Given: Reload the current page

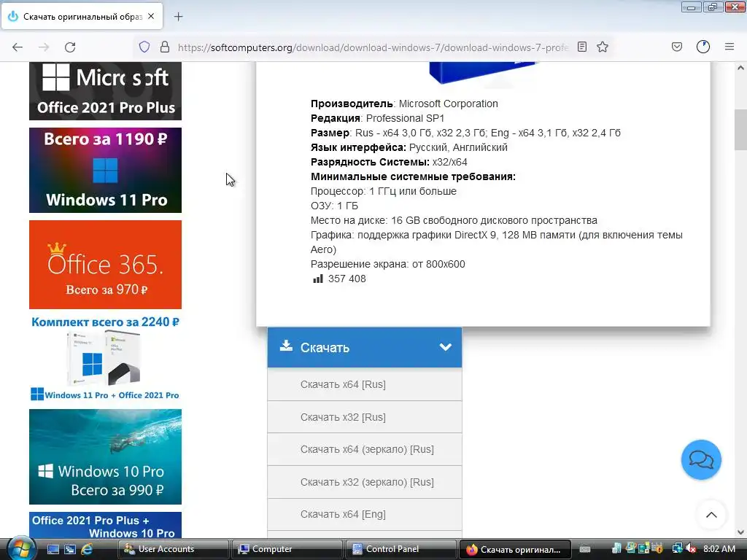Looking at the screenshot, I should point(70,47).
